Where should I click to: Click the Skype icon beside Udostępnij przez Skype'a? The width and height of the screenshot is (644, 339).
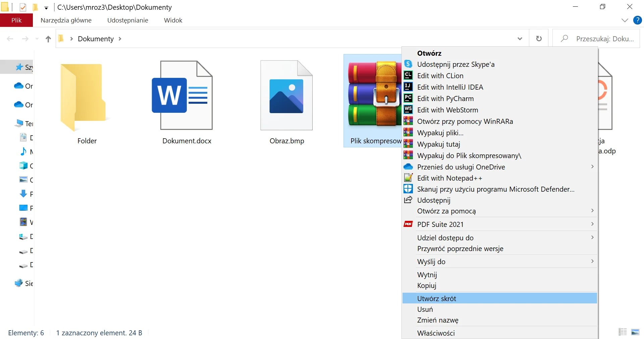pyautogui.click(x=408, y=64)
